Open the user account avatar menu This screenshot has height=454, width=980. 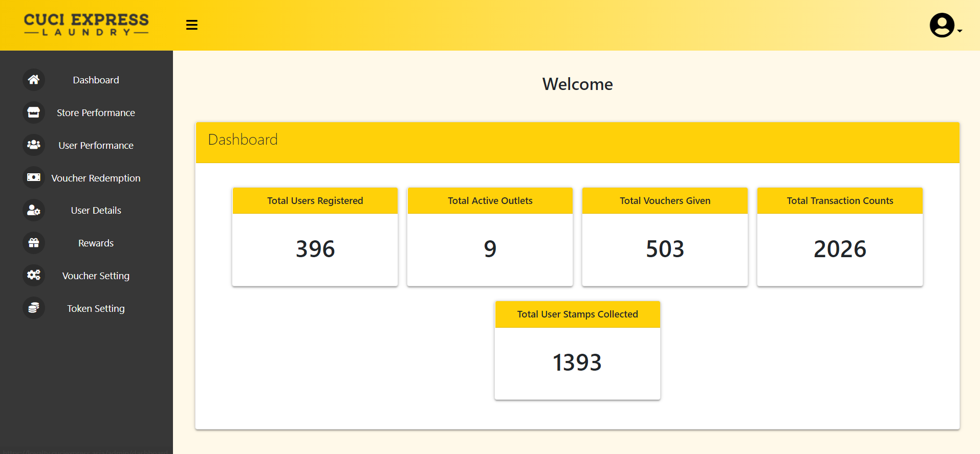[x=945, y=25]
